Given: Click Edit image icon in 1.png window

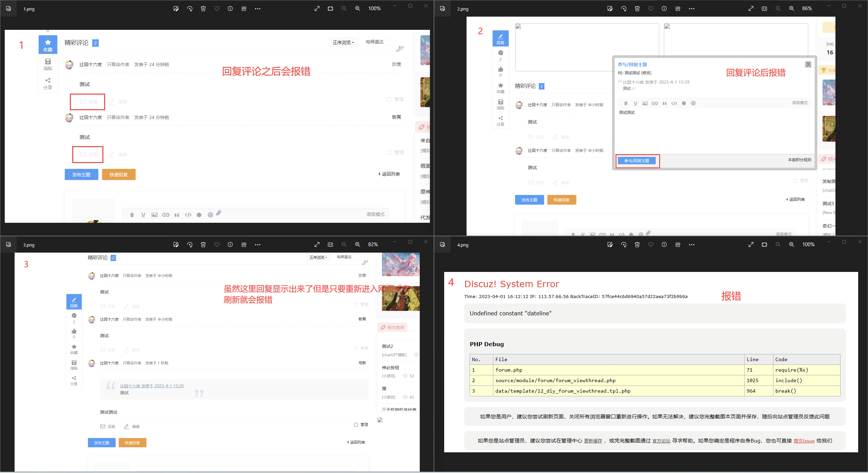Looking at the screenshot, I should coord(176,9).
